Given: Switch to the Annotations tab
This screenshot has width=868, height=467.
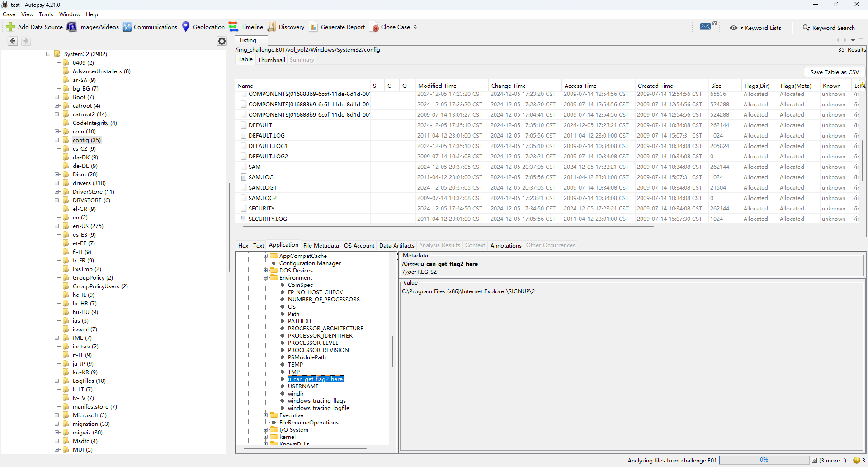Looking at the screenshot, I should pyautogui.click(x=506, y=245).
